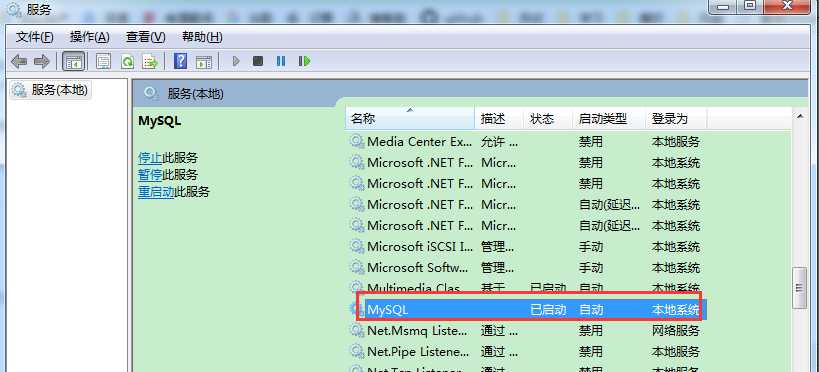Select the Net.Pipe Listene... service row
The height and width of the screenshot is (372, 819).
[x=525, y=351]
